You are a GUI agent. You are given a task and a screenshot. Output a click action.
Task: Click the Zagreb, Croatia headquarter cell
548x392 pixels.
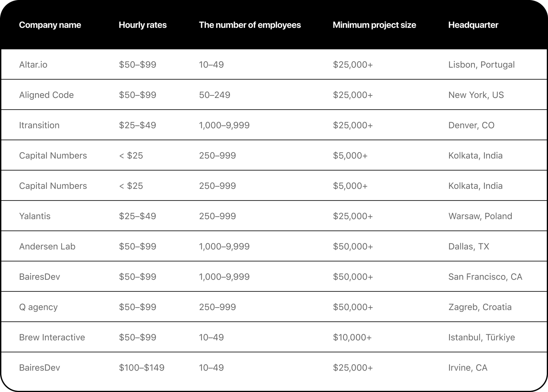pyautogui.click(x=480, y=307)
